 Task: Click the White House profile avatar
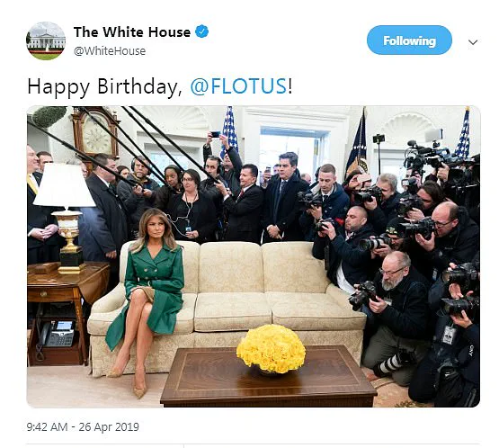[x=46, y=40]
